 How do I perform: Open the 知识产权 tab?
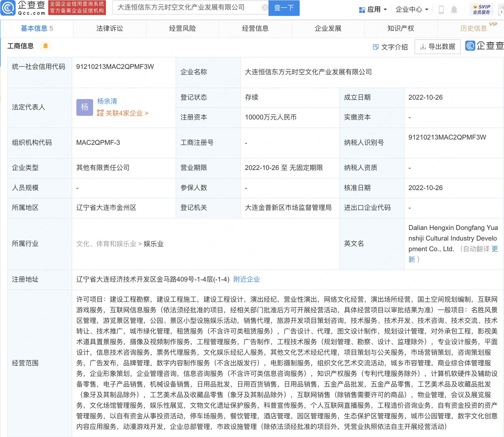pos(401,28)
